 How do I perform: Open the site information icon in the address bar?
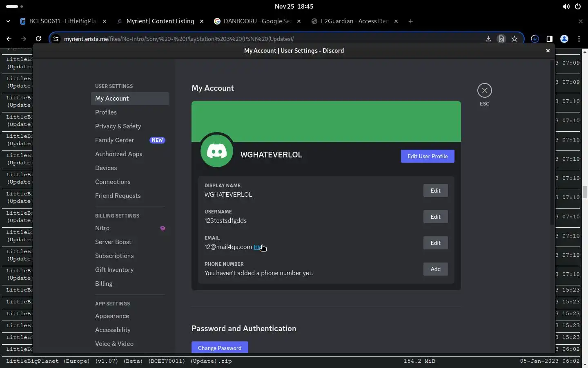click(x=56, y=39)
